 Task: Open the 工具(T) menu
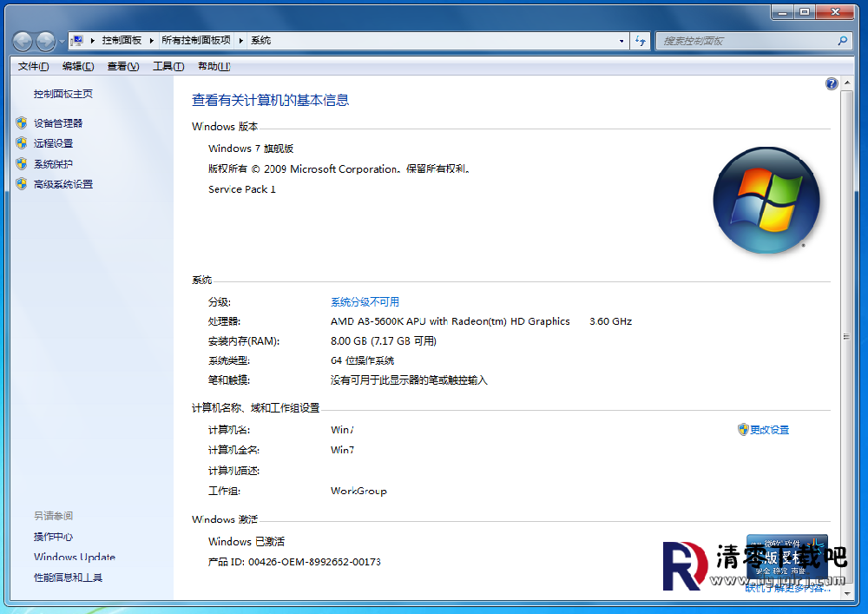(168, 67)
